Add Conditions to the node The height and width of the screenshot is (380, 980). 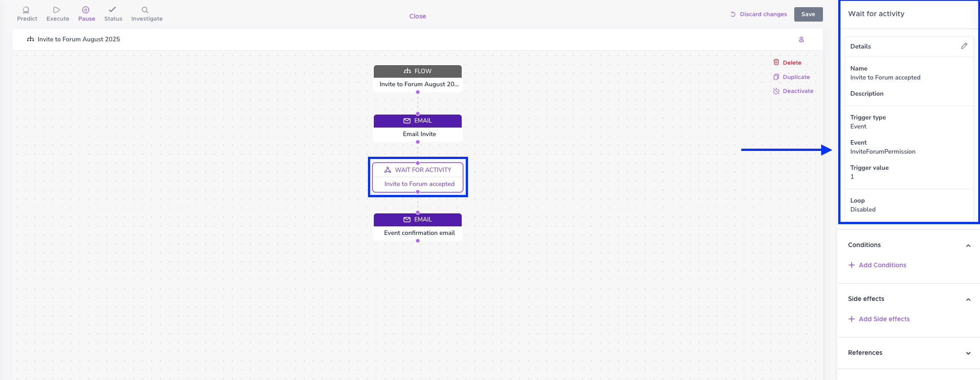click(x=877, y=265)
